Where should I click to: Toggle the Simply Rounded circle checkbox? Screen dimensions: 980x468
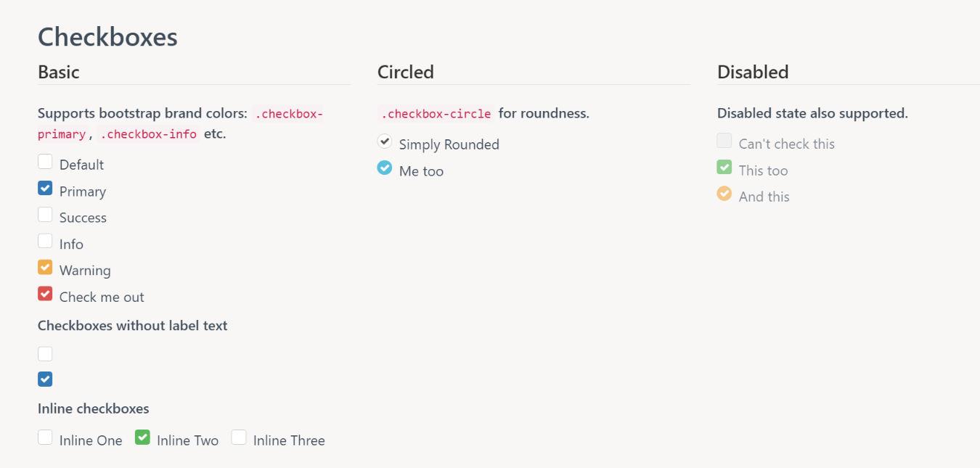click(x=385, y=141)
